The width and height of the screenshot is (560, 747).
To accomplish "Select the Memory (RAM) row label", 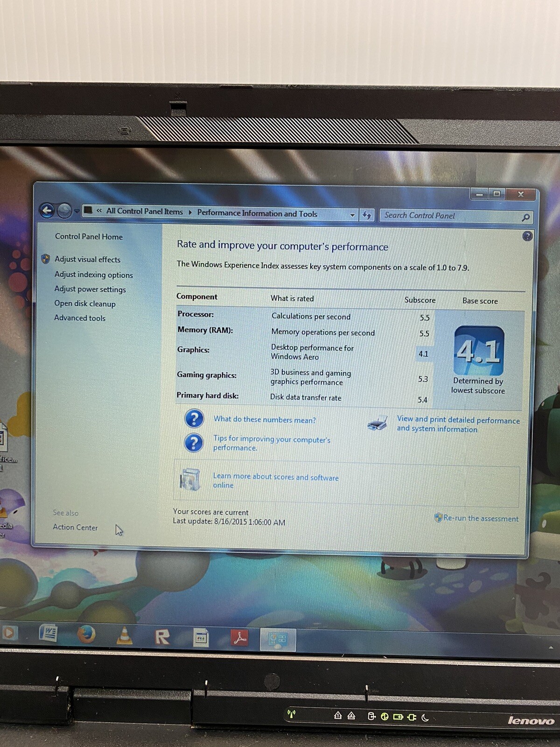I will coord(205,330).
